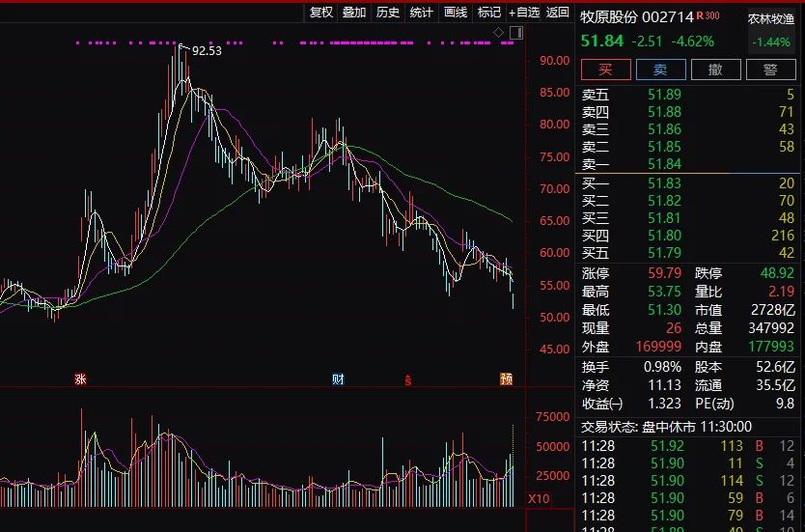The height and width of the screenshot is (532, 805).
Task: Click the R300 badge beside the stock code
Action: [x=708, y=15]
